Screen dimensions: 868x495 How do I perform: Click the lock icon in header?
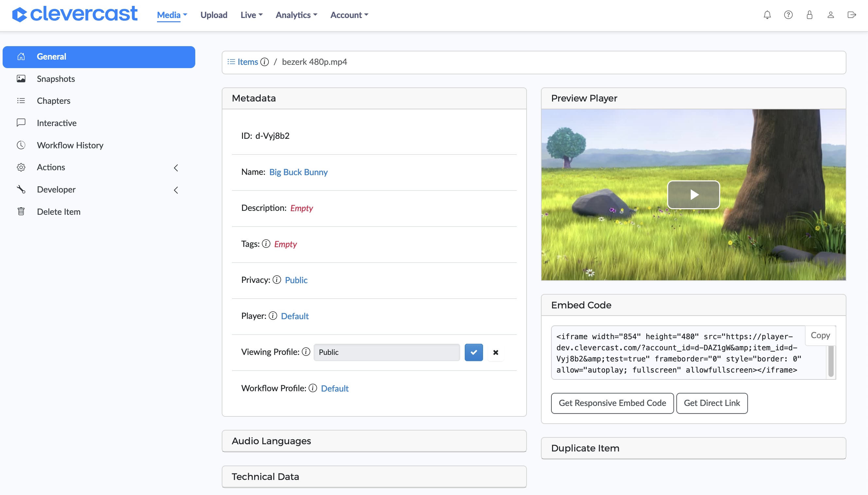(x=809, y=15)
